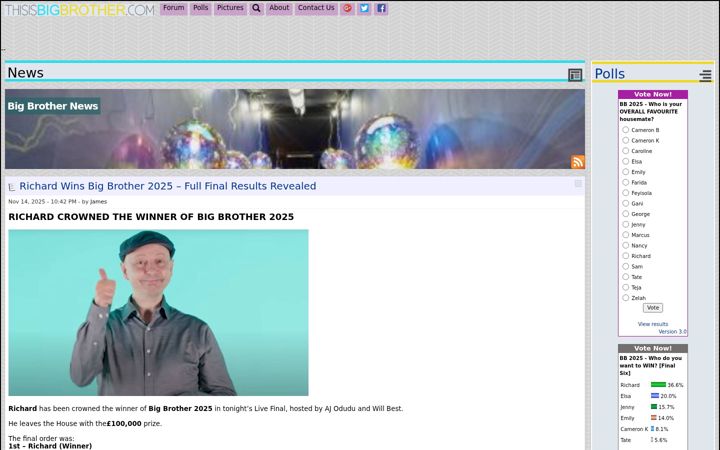Screen dimensions: 720x450
Task: Open the Version 3.0 poll link
Action: point(672,332)
